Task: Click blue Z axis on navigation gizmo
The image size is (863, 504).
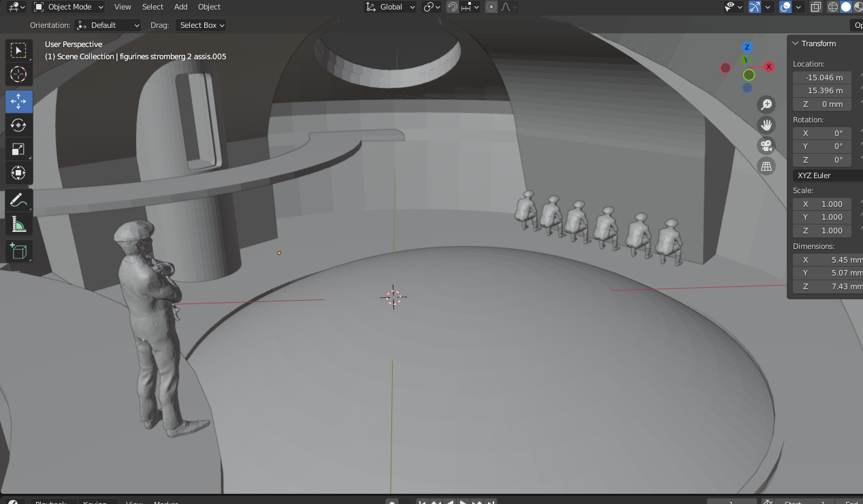Action: pyautogui.click(x=747, y=47)
